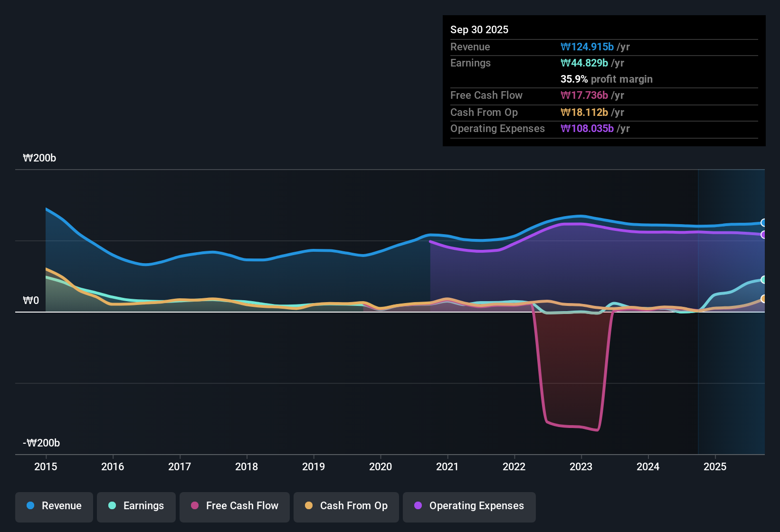The width and height of the screenshot is (780, 532).
Task: Click the deep Free Cash Flow dip in 2023
Action: click(x=572, y=423)
